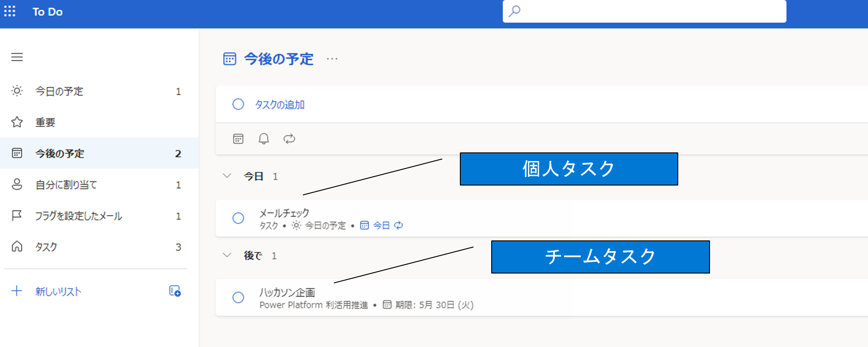This screenshot has height=347, width=868.
Task: Open the 自分に割り当て list
Action: pos(99,185)
